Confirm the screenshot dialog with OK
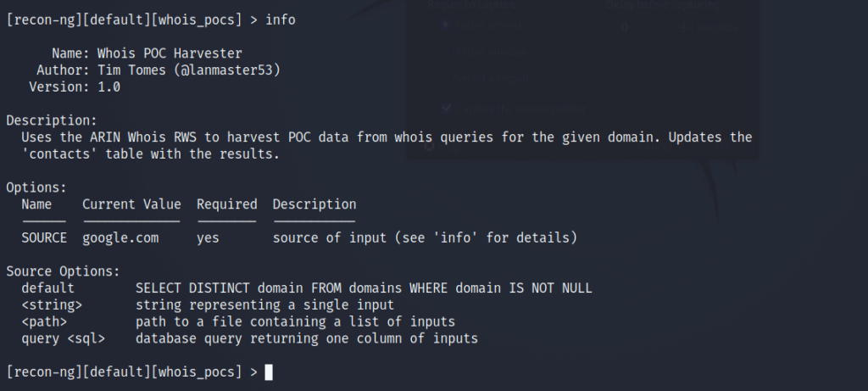The width and height of the screenshot is (868, 391). tap(724, 147)
